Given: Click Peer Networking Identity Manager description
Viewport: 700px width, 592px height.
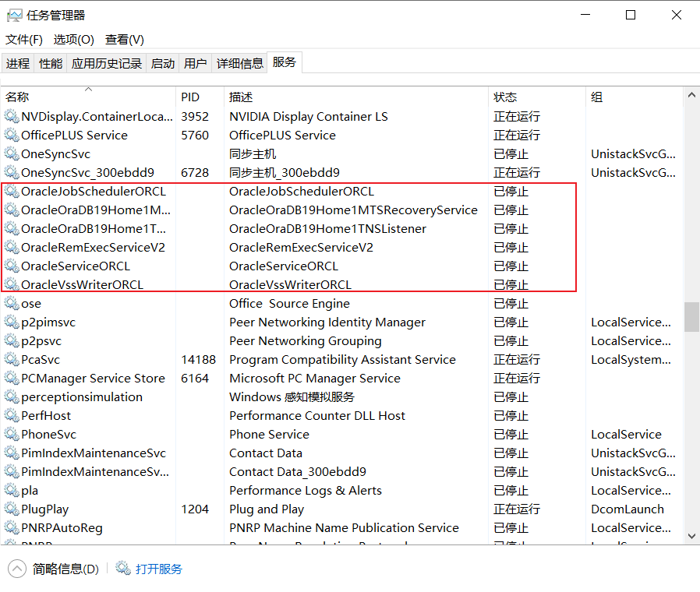Looking at the screenshot, I should pyautogui.click(x=327, y=322).
